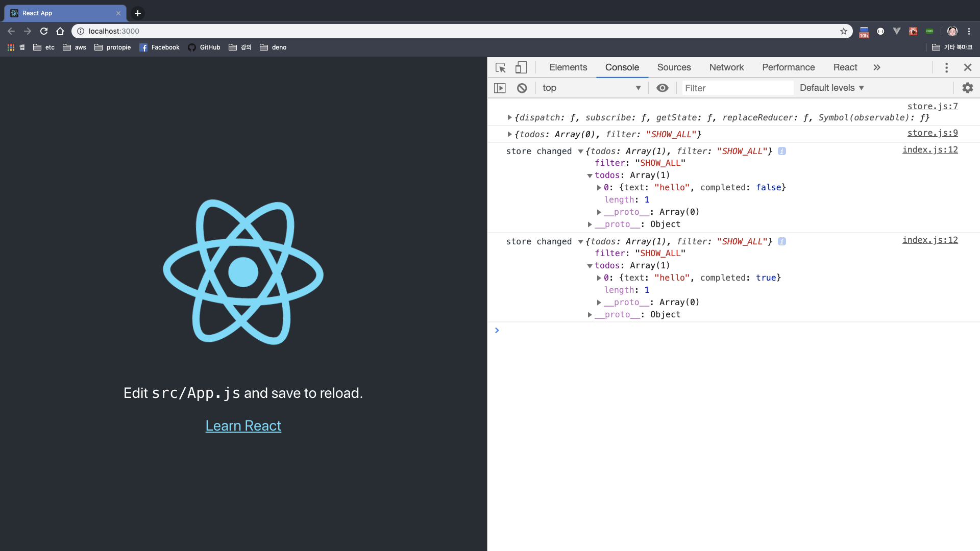Collapse the first todos Array(1) node
Screen dimensions: 980x551
click(590, 176)
